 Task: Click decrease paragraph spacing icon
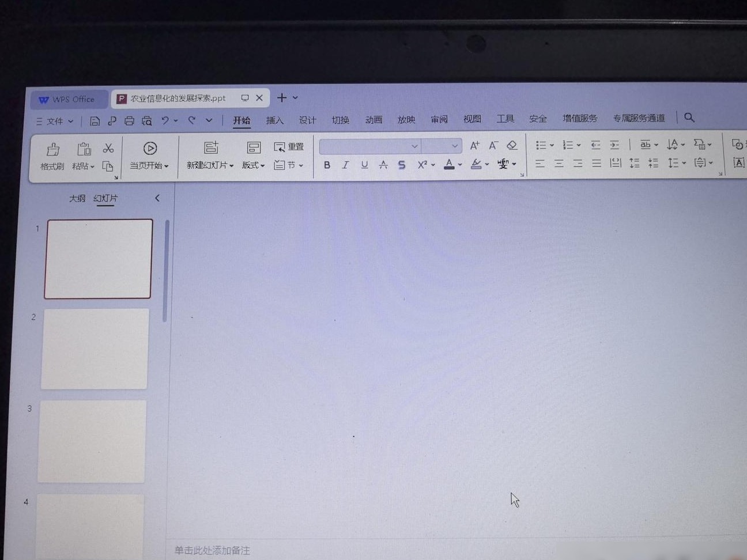click(x=653, y=163)
